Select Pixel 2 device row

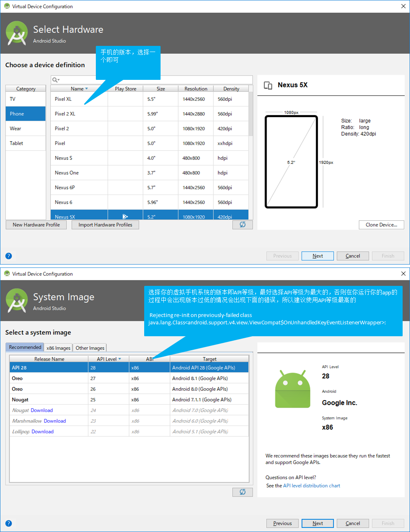click(x=150, y=129)
